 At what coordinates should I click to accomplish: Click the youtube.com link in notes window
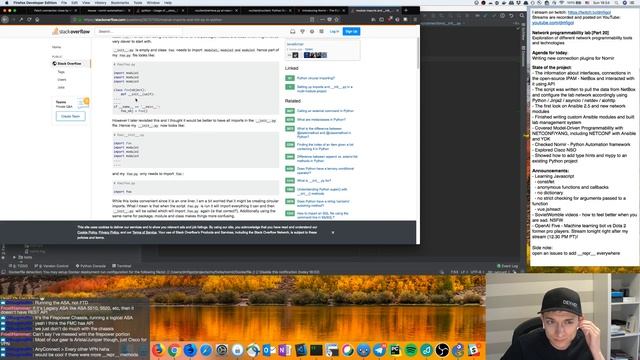coord(553,23)
